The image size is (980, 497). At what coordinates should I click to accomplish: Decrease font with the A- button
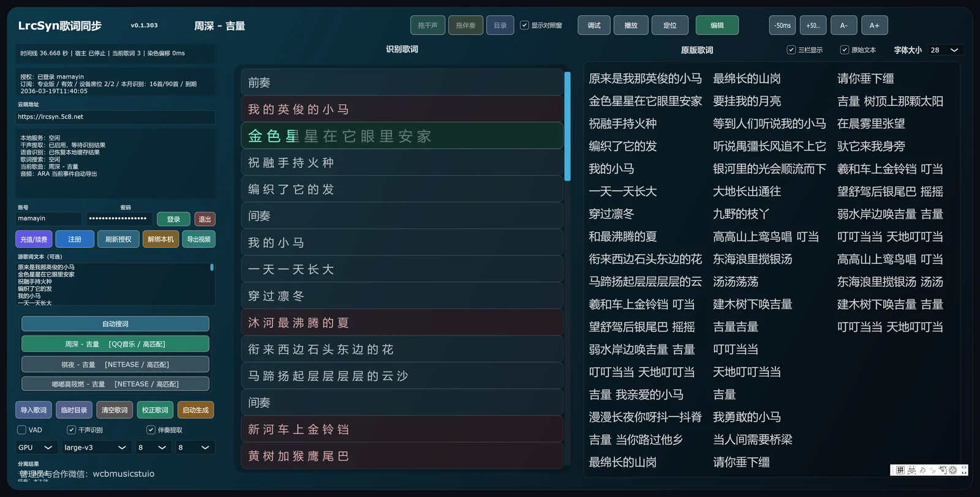coord(844,25)
